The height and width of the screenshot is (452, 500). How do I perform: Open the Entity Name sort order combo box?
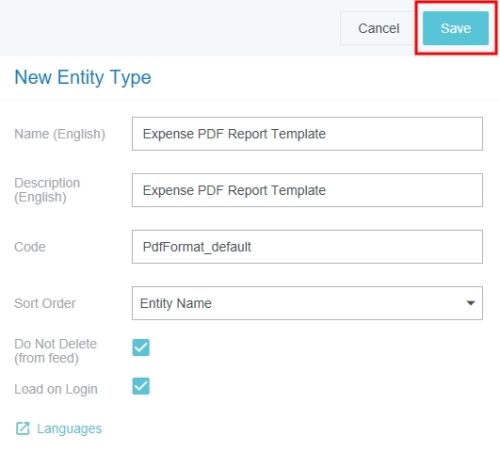[307, 303]
